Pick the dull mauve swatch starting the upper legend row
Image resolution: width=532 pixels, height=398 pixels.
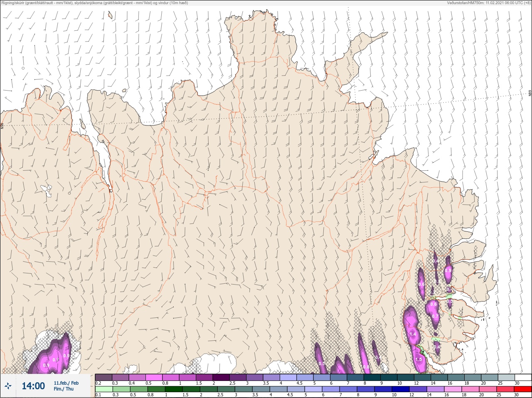pyautogui.click(x=103, y=377)
